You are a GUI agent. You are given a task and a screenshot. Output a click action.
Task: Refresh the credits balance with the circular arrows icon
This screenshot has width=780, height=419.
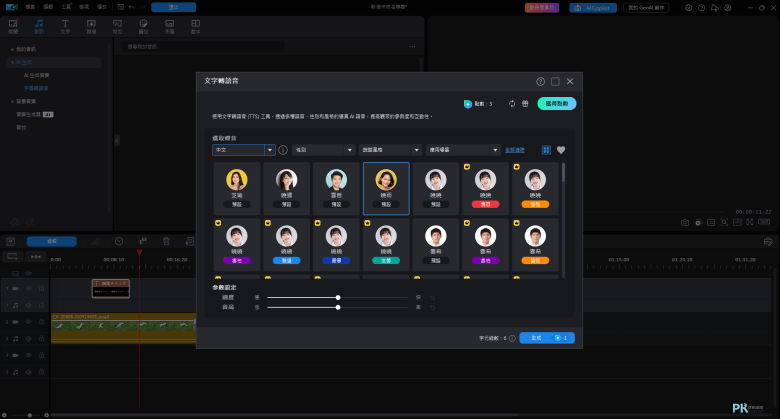[x=512, y=104]
